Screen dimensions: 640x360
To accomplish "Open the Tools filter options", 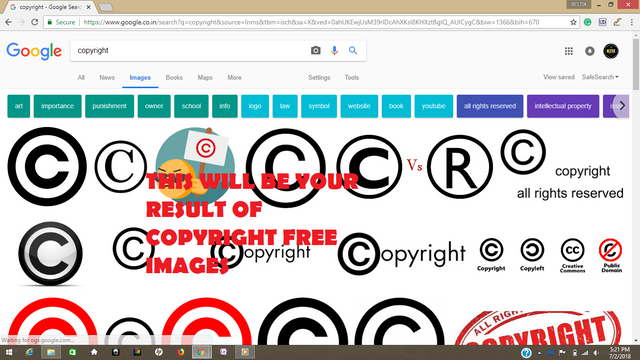I will pyautogui.click(x=351, y=78).
